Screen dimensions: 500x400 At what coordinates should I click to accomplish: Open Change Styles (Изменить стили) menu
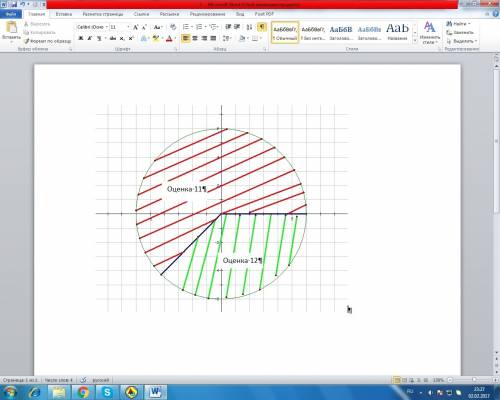click(430, 33)
